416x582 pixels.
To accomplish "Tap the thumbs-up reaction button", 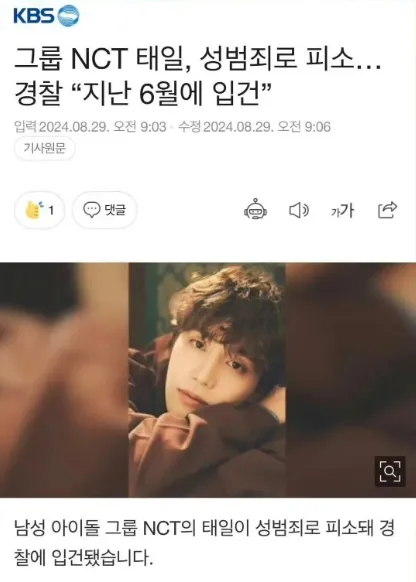I will pyautogui.click(x=39, y=210).
